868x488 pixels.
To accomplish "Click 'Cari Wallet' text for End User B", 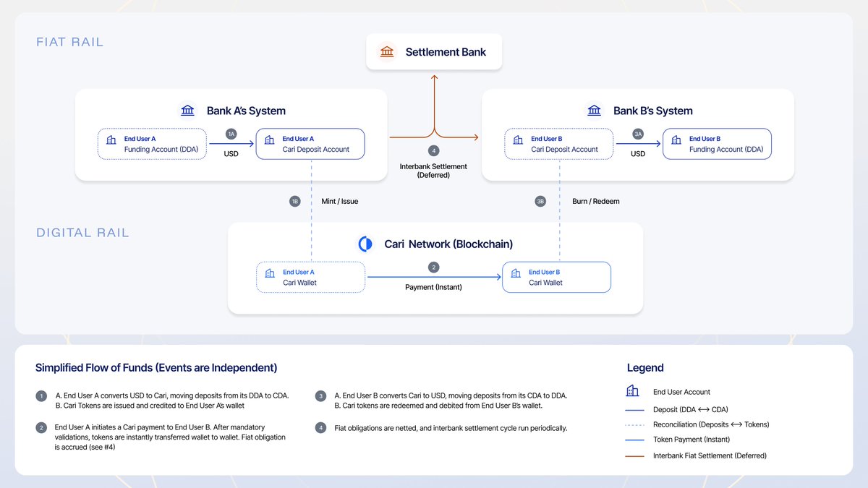I will (545, 283).
